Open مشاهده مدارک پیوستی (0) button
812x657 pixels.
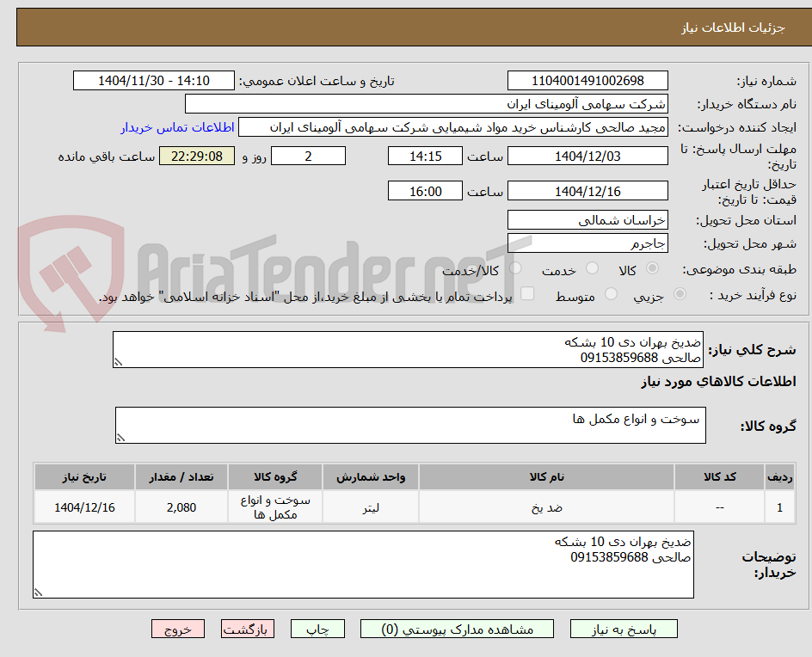(x=457, y=629)
